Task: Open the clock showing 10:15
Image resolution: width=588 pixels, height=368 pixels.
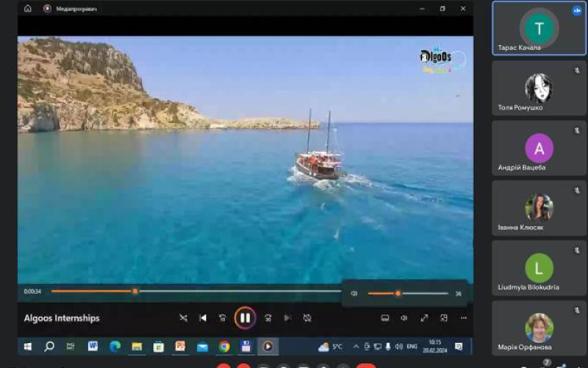Action: point(435,346)
